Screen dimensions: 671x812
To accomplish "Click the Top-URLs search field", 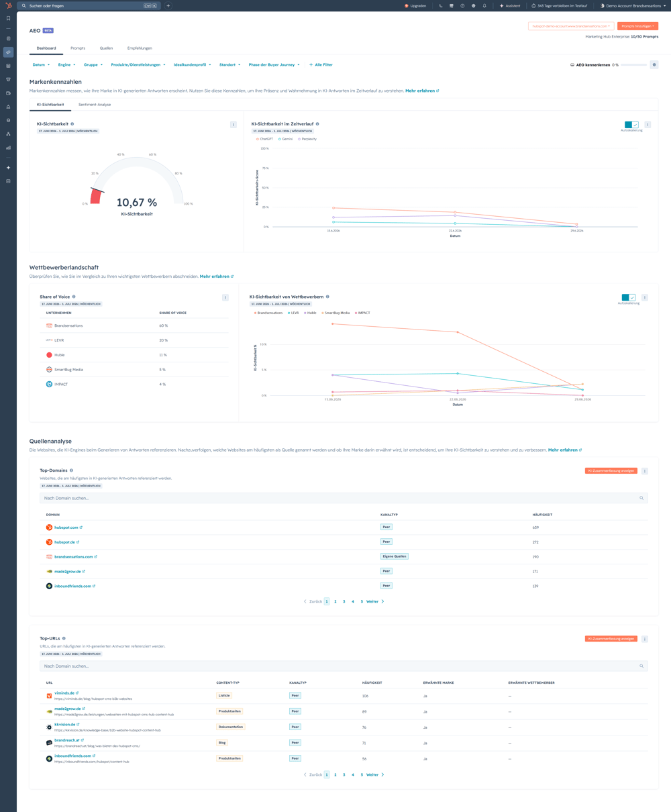I will pyautogui.click(x=344, y=666).
